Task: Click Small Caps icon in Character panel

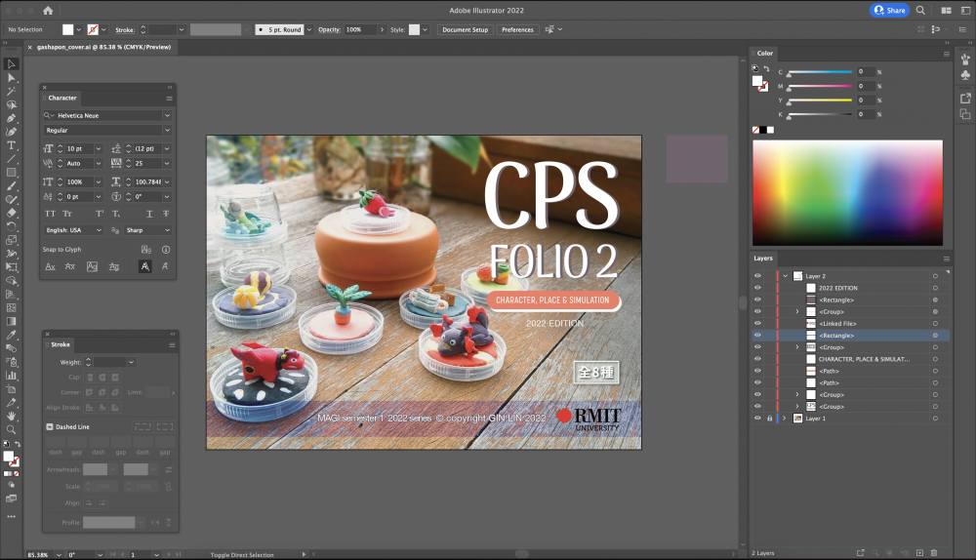Action: (67, 214)
